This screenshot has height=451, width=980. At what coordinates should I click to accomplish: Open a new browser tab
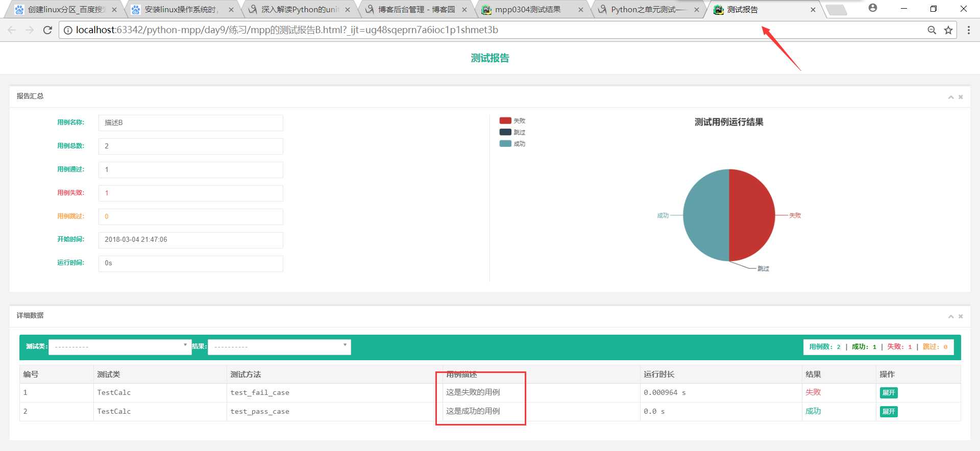(837, 10)
